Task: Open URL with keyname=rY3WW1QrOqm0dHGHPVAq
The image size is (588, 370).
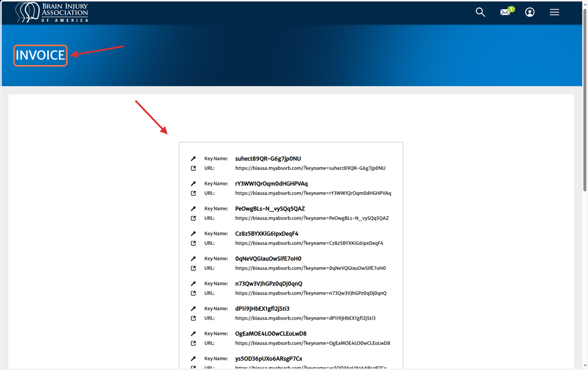Action: coord(313,193)
